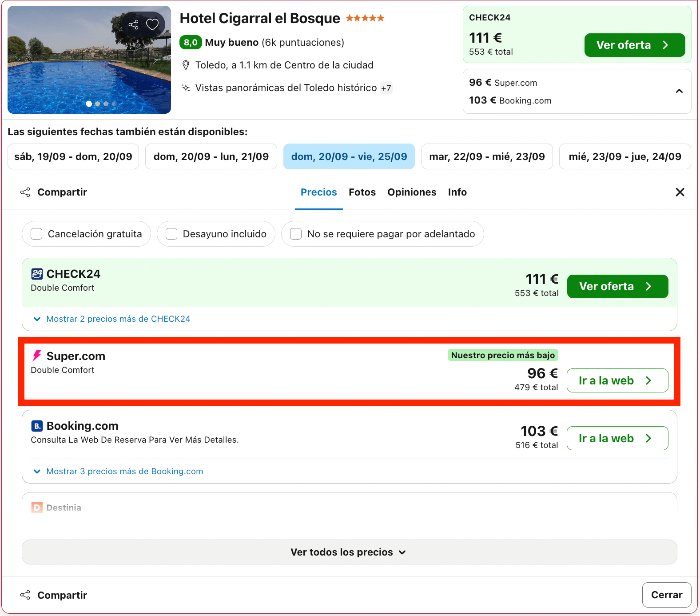700x616 pixels.
Task: Click the 8,0 rating badge
Action: click(x=191, y=42)
